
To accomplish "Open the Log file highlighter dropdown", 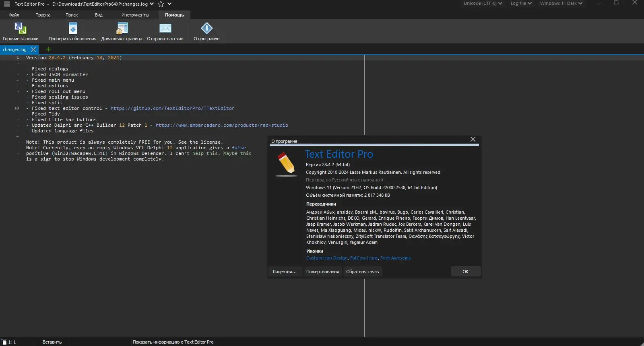I will coord(521,3).
